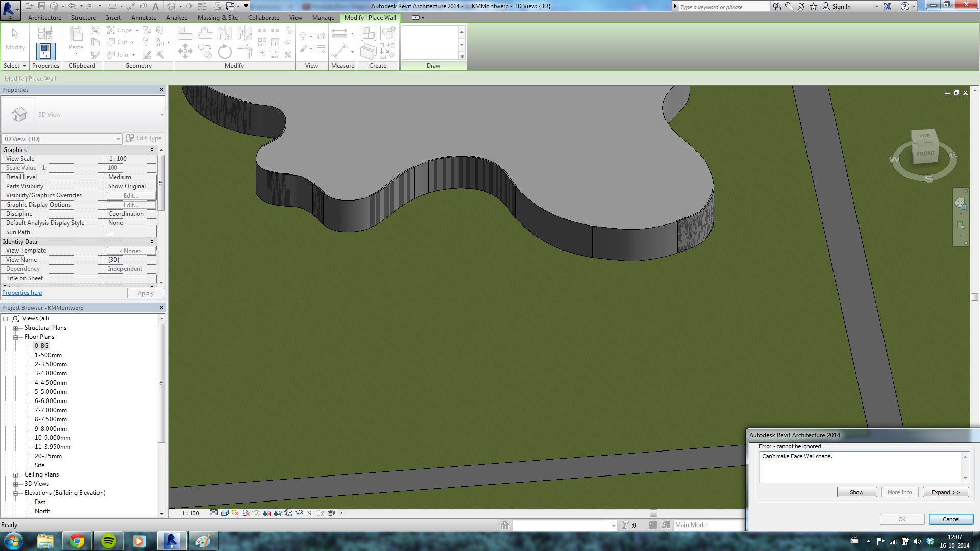The width and height of the screenshot is (980, 551).
Task: Click the Sun Path off icon
Action: (x=235, y=513)
